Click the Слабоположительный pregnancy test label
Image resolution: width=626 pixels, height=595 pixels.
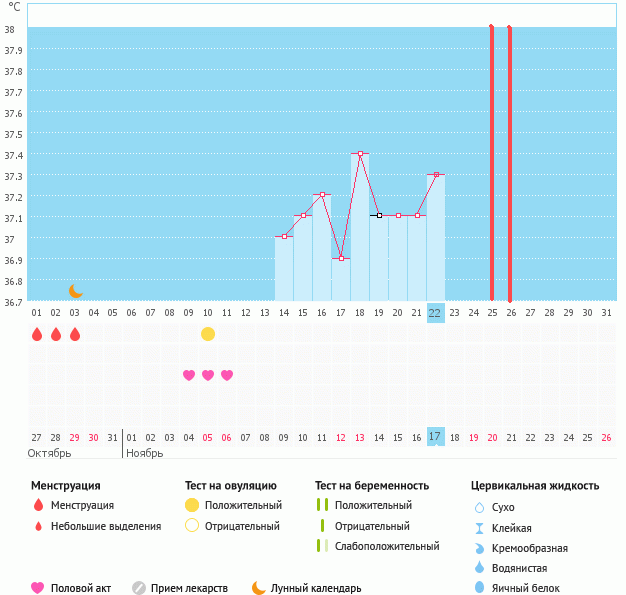pos(387,546)
